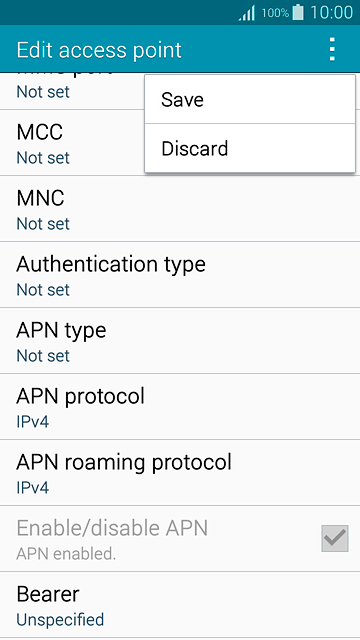Open the Bearer setting
Viewport: 360px width, 640px height.
[x=180, y=605]
